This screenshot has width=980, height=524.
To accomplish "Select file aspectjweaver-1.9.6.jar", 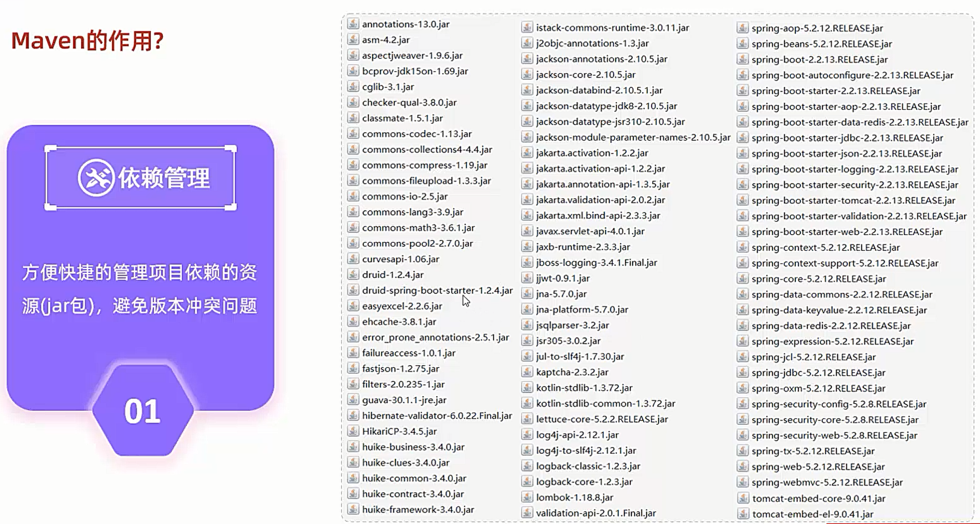I will (x=412, y=55).
